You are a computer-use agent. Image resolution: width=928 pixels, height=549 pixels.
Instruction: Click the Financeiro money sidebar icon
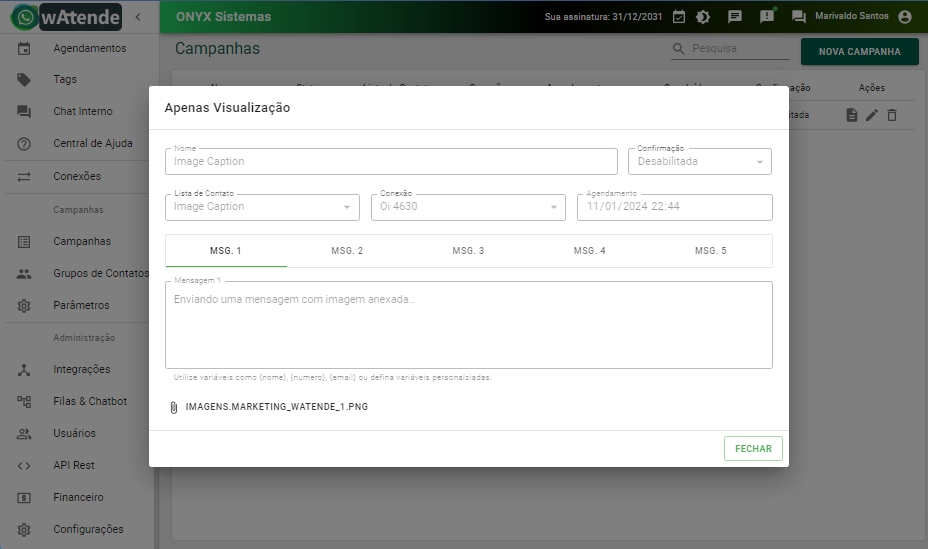24,498
